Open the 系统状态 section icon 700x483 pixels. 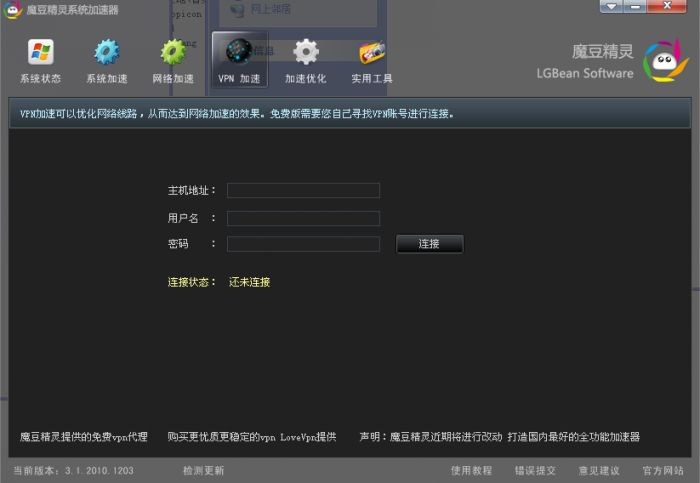(41, 52)
